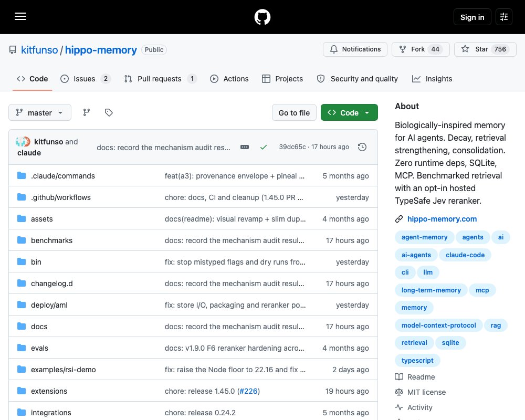Visit the hippo-memory.com website link
Viewport: 525px width, 420px height.
[442, 219]
